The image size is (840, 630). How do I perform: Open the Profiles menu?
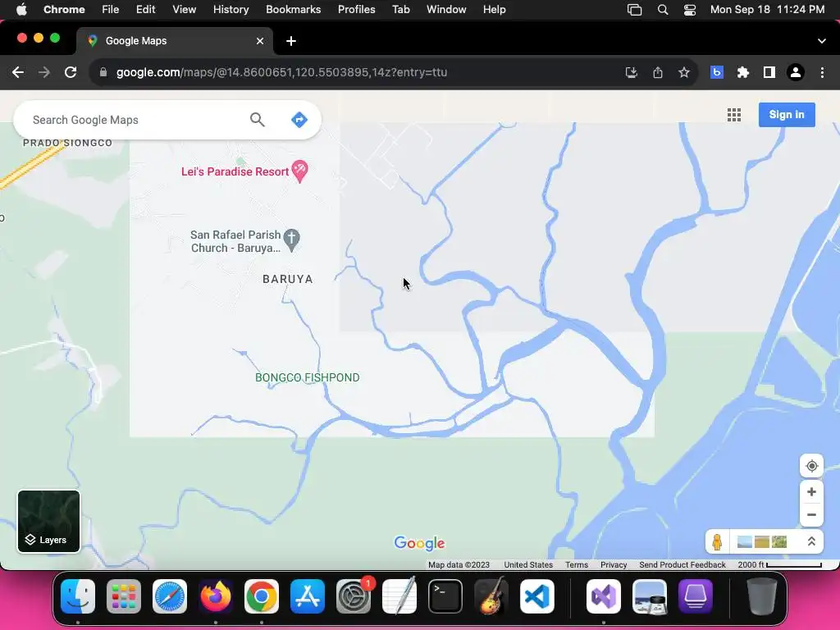[356, 9]
